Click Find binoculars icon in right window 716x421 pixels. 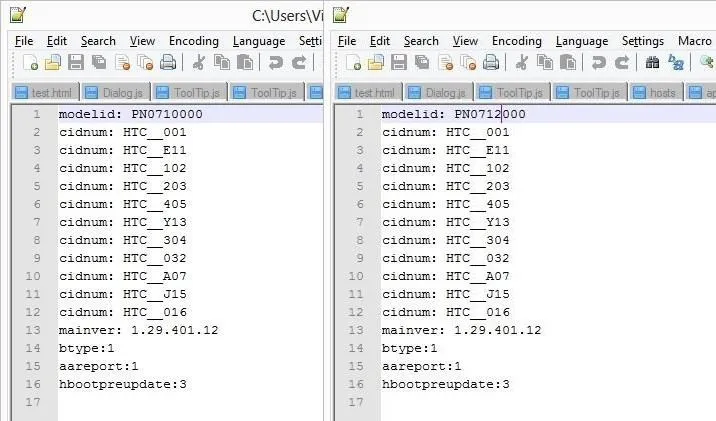tap(652, 62)
